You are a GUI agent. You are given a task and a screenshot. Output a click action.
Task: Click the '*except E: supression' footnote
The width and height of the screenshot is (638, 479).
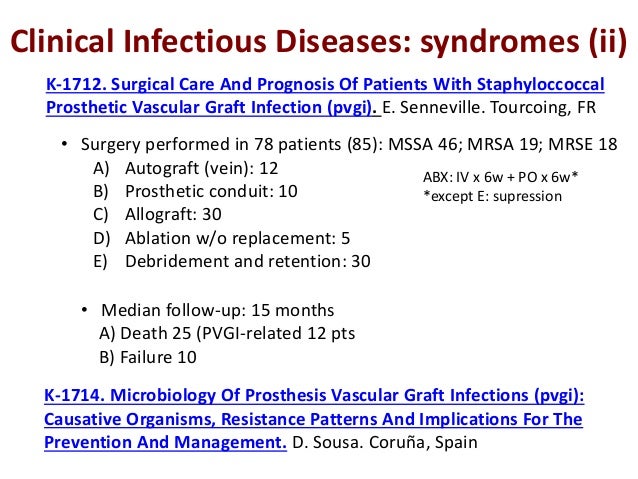tap(493, 197)
